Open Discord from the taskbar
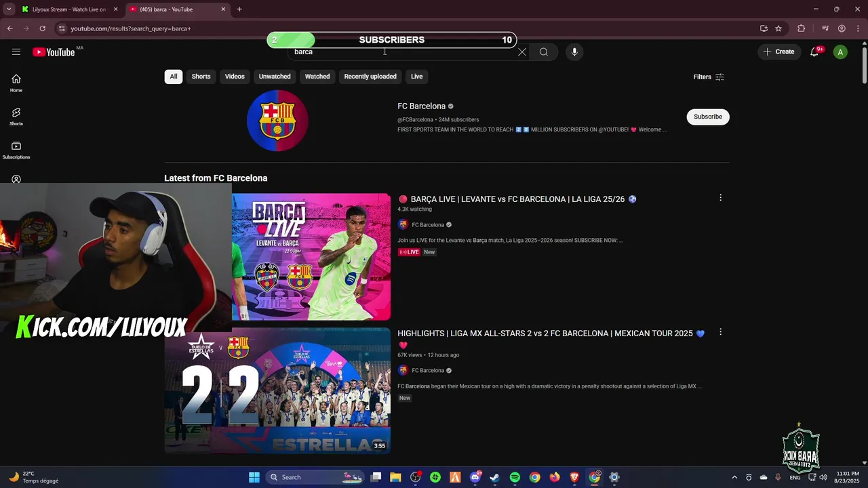 click(475, 477)
